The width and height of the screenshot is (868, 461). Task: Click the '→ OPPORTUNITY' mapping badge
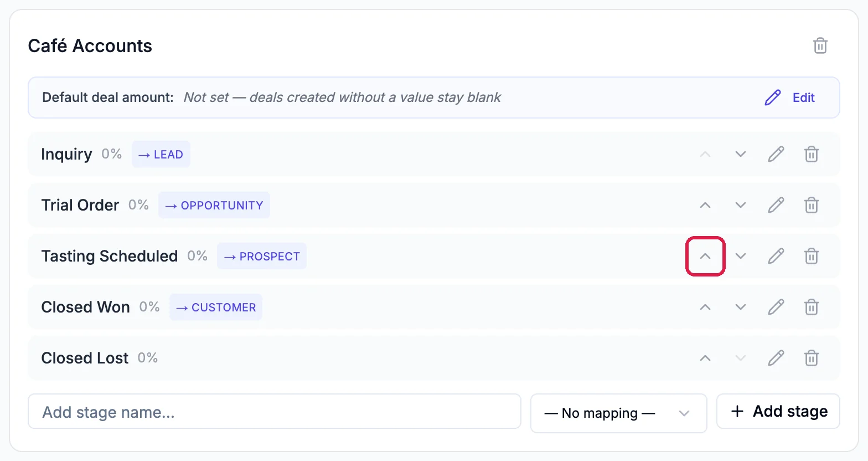[x=214, y=205]
